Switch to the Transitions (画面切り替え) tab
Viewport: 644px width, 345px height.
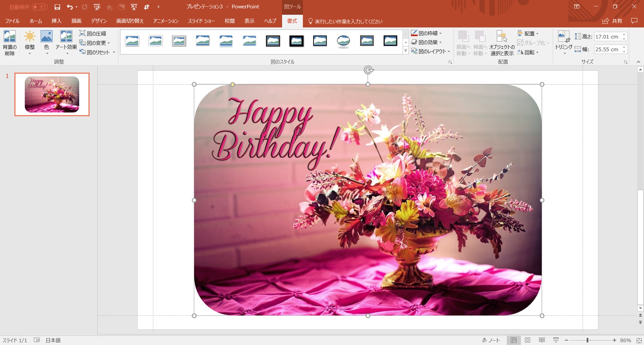tap(130, 21)
